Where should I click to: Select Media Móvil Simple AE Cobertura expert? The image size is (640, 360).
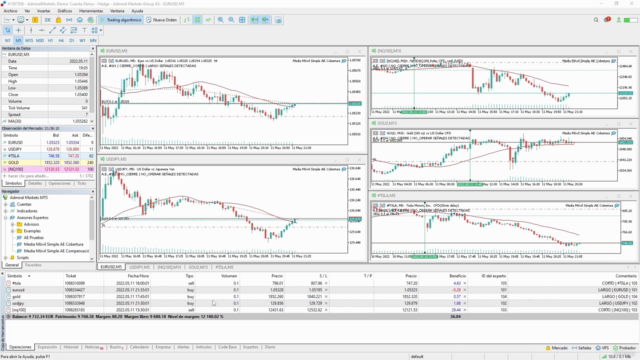[53, 244]
